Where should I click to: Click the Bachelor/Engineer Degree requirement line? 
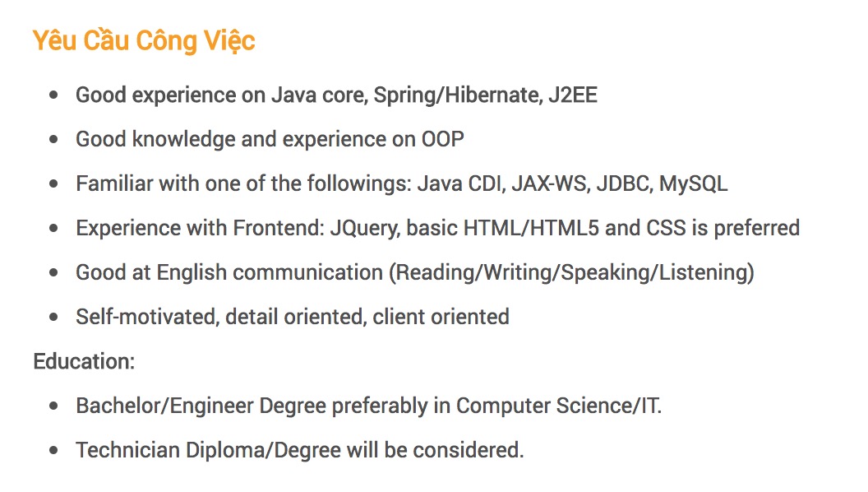(368, 406)
